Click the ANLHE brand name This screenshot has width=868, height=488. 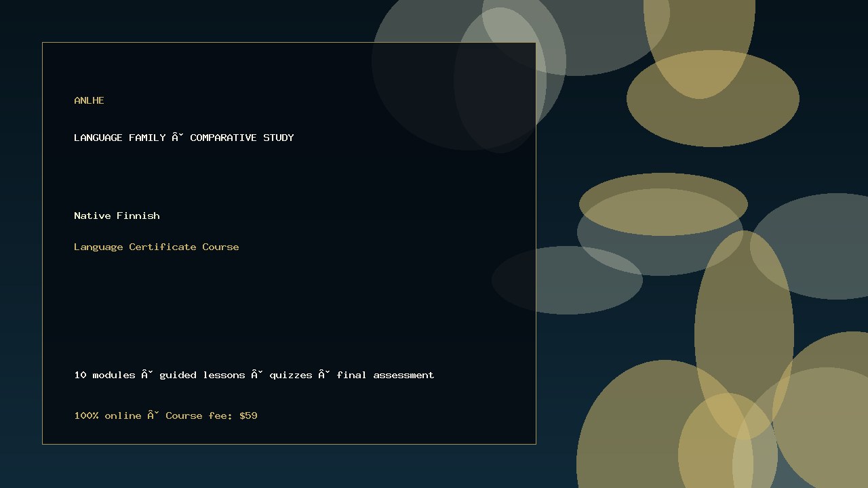[89, 100]
